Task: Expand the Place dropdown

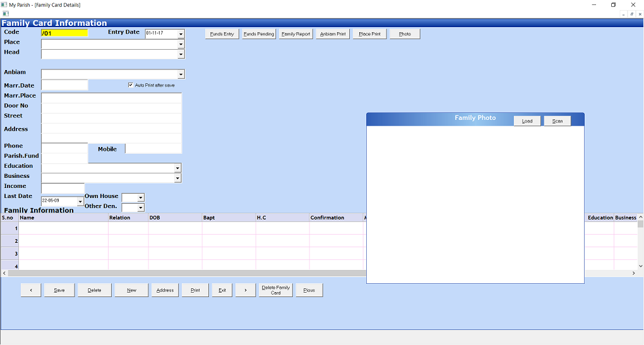Action: pos(181,44)
